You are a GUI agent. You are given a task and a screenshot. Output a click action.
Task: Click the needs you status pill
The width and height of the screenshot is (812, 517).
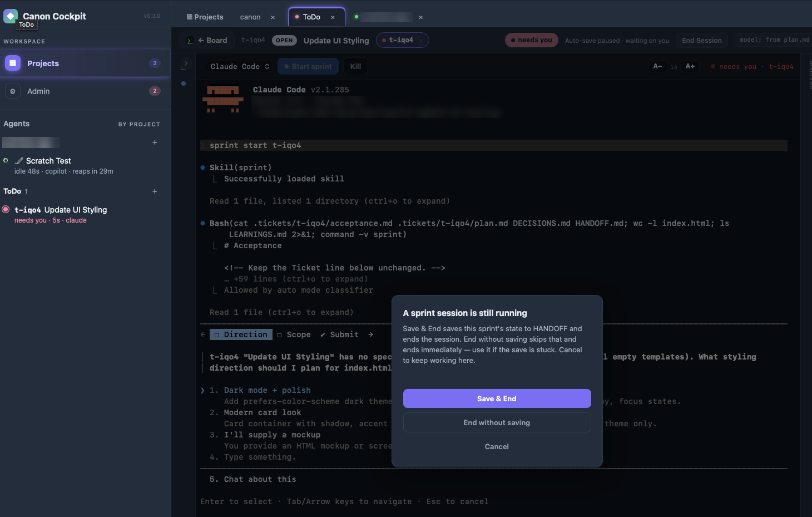(531, 40)
